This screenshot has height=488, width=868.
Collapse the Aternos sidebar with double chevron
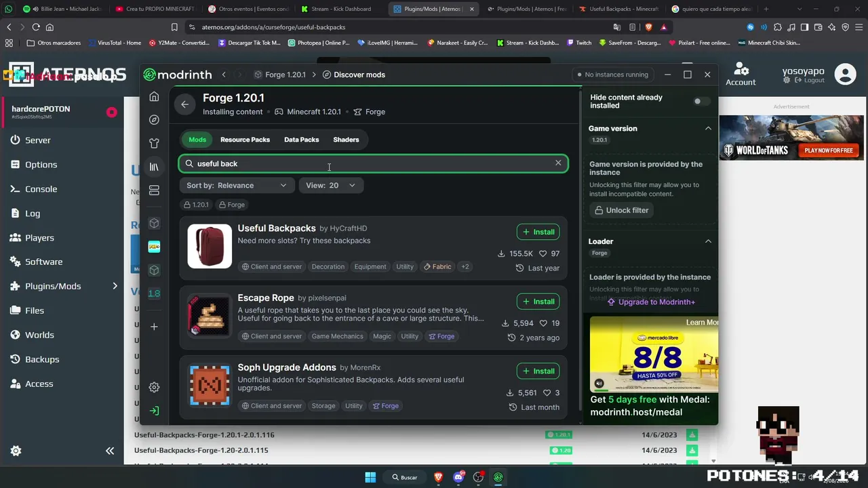tap(110, 451)
